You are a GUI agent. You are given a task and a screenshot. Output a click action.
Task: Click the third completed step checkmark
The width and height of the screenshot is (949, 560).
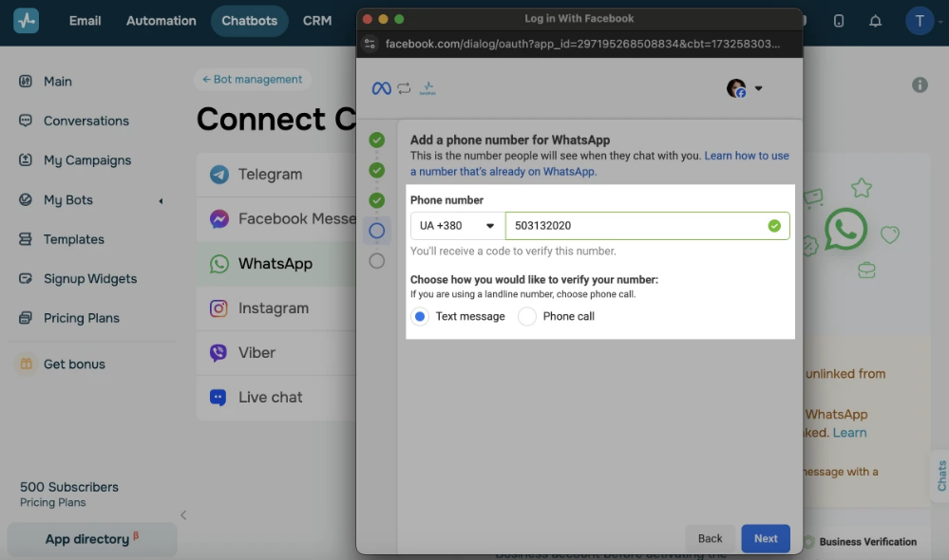pyautogui.click(x=376, y=200)
